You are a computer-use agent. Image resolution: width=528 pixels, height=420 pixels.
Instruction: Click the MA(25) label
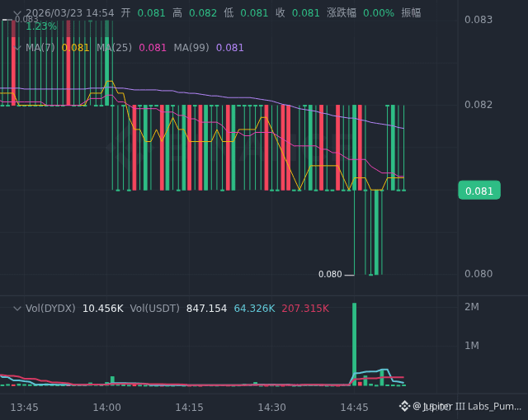tap(114, 48)
